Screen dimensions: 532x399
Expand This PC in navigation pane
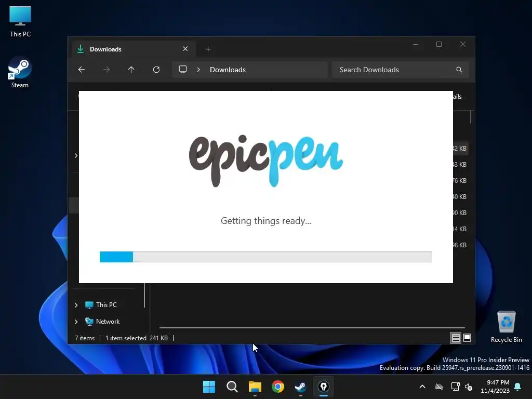76,305
